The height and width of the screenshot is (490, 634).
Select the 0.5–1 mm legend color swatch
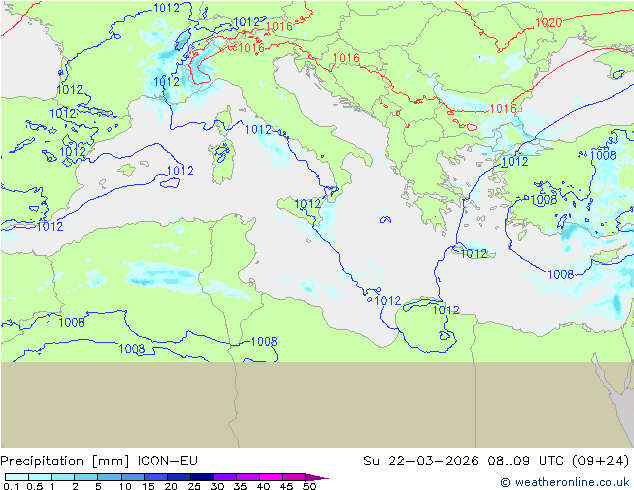click(40, 477)
